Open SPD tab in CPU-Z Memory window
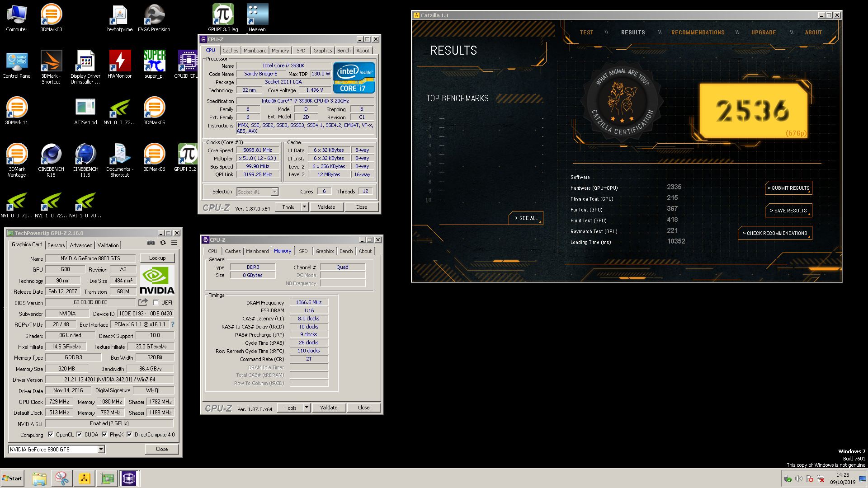 coord(303,251)
